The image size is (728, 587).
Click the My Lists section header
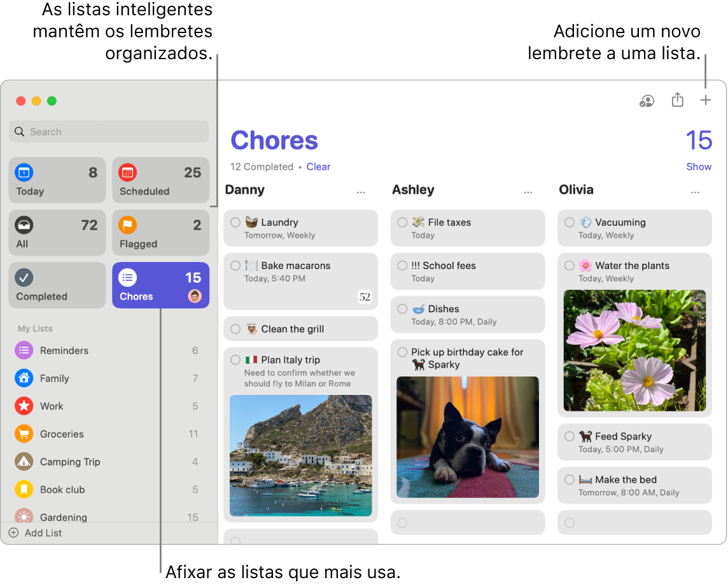click(x=35, y=329)
